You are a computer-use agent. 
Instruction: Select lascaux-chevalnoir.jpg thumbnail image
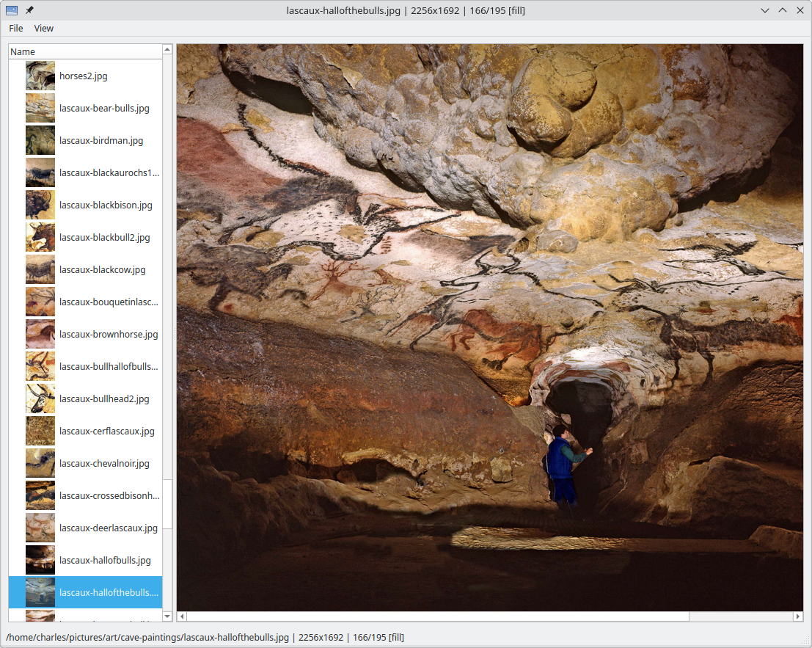tap(40, 463)
